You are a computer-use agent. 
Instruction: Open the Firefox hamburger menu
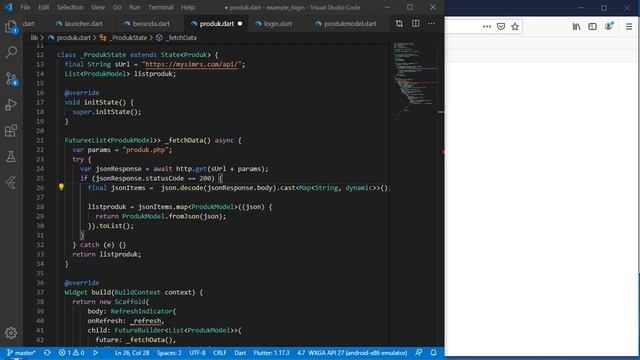tap(629, 27)
